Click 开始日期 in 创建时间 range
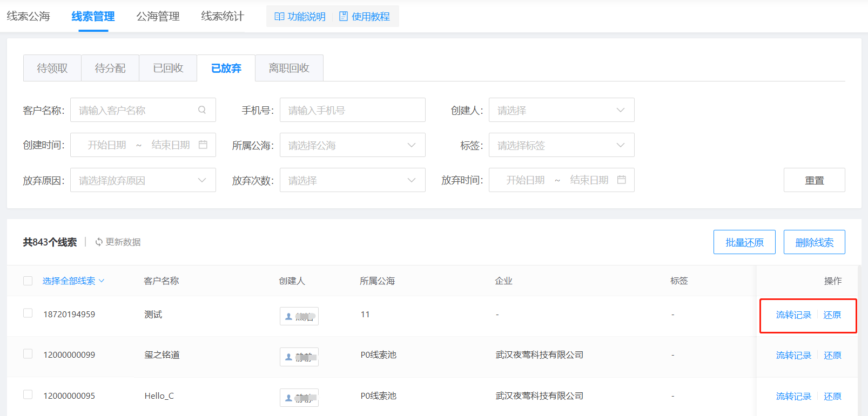Viewport: 868px width, 416px height. [x=107, y=145]
